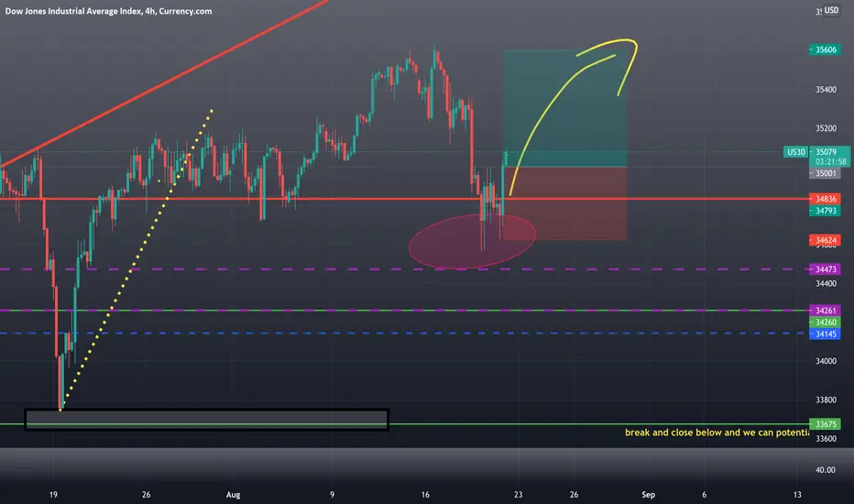Click the 34000 price axis value

click(x=826, y=361)
